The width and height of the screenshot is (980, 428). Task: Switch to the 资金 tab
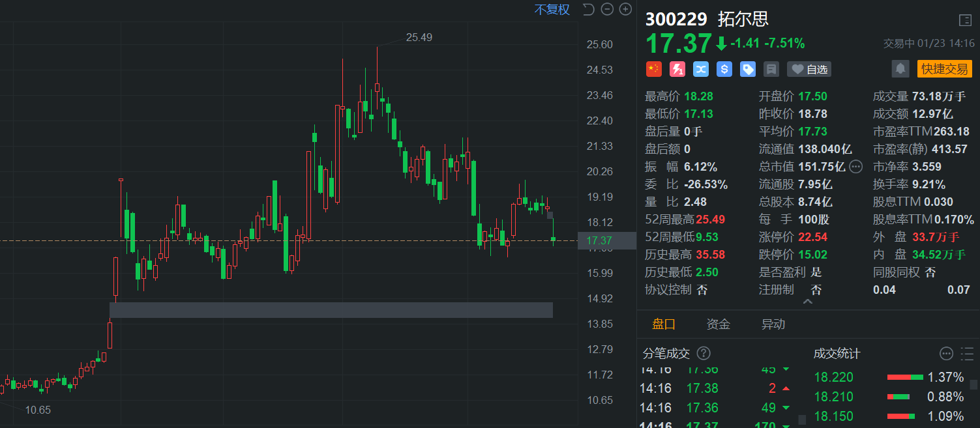click(719, 324)
